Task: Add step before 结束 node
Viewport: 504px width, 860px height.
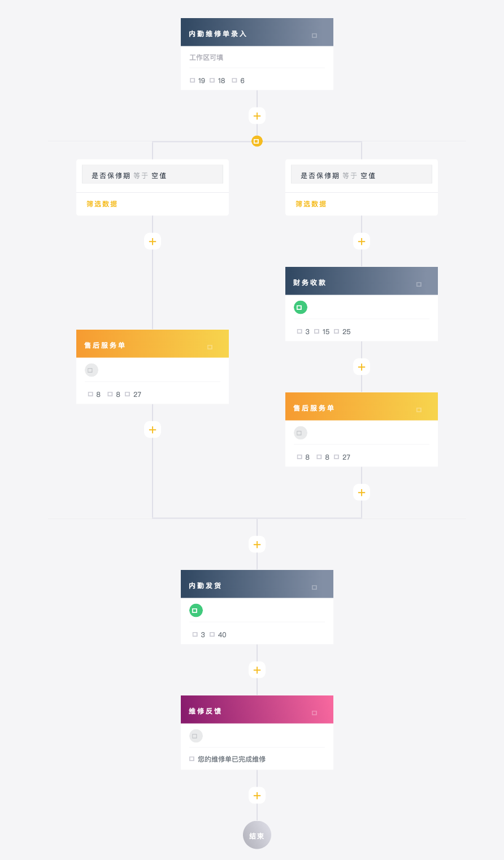Action: [x=257, y=796]
